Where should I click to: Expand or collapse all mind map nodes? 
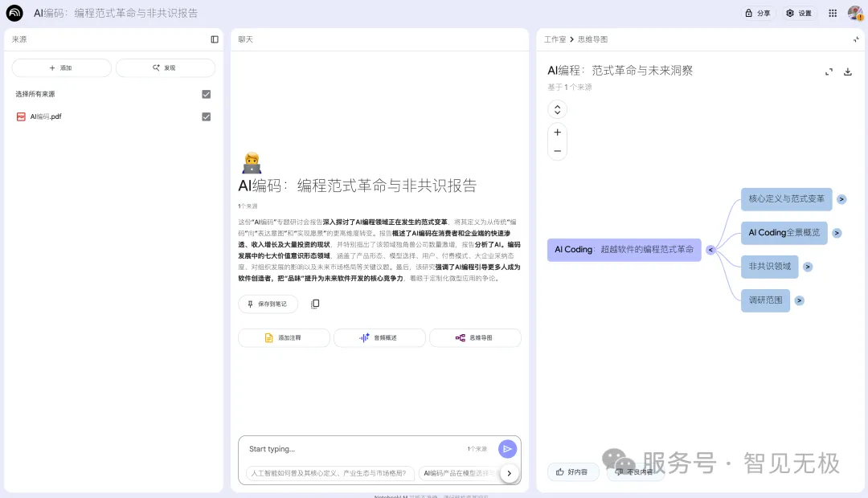(x=557, y=109)
